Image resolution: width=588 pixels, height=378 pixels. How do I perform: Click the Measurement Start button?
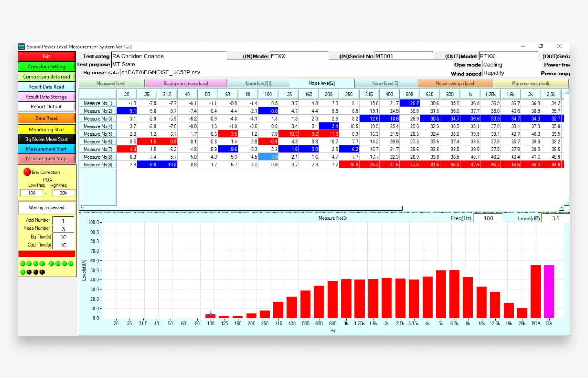click(46, 149)
